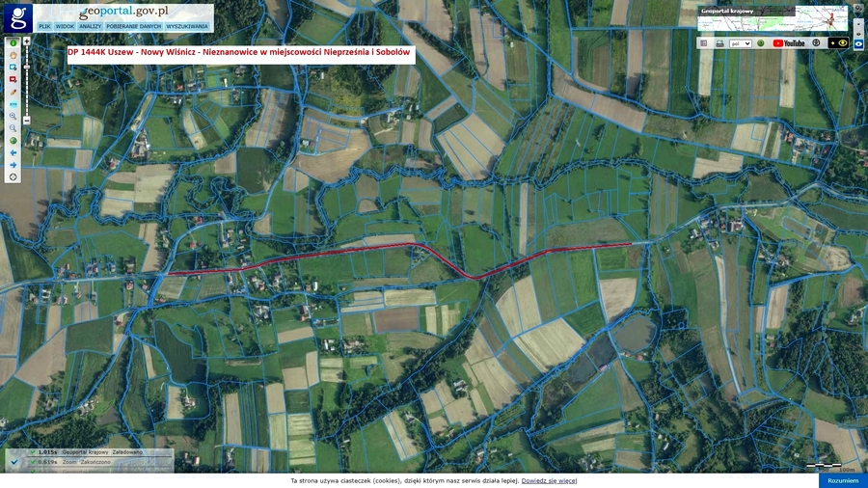Activate the zoom-in magnifier tool

pyautogui.click(x=14, y=116)
